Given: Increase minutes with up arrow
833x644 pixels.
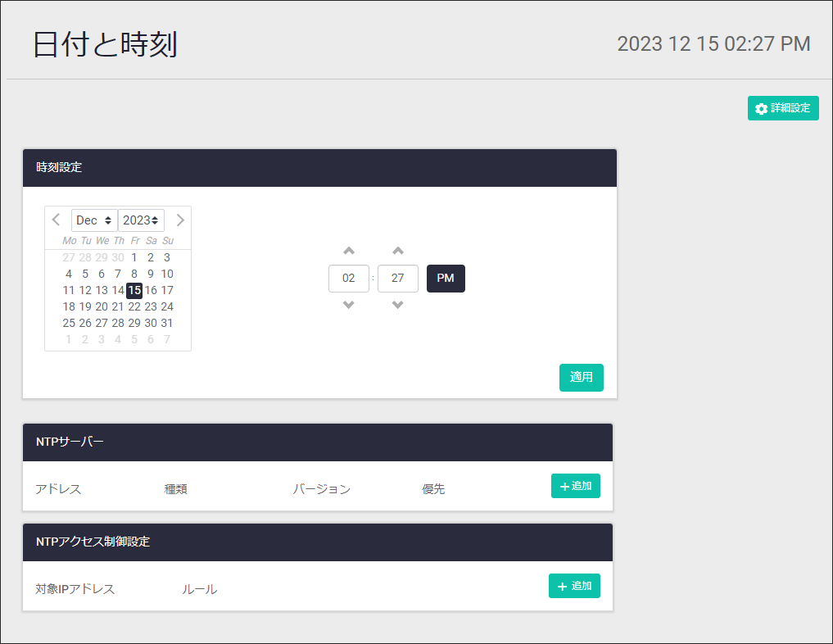Looking at the screenshot, I should coord(398,251).
